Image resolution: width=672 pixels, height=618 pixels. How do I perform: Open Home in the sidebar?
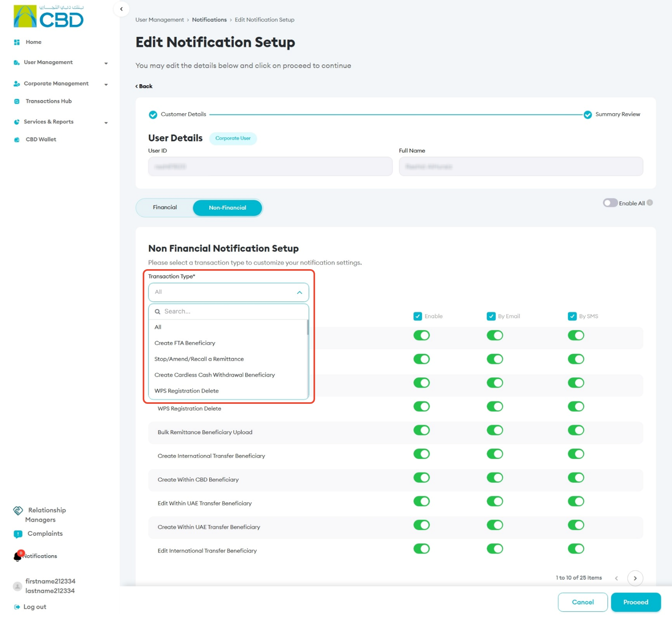pos(33,42)
